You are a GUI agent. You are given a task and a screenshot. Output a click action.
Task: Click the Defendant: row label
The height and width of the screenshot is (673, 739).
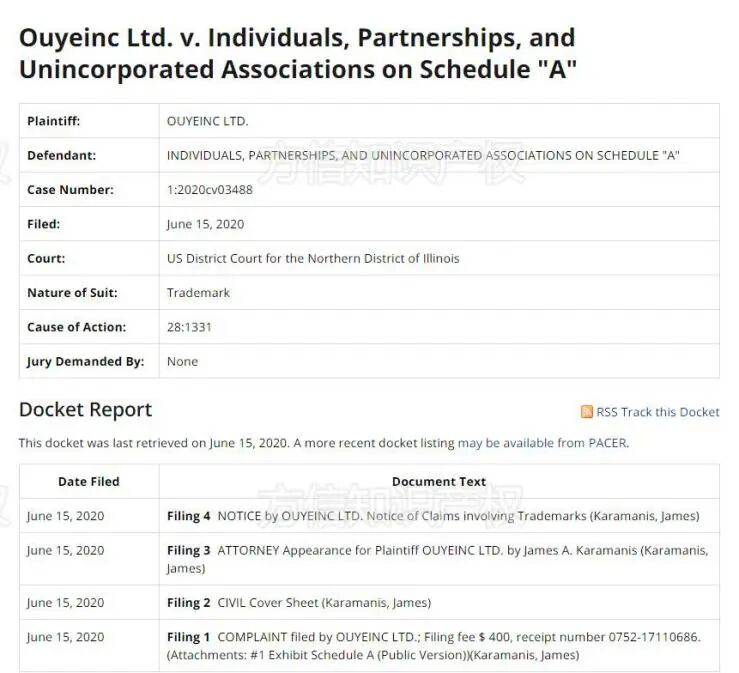point(61,156)
